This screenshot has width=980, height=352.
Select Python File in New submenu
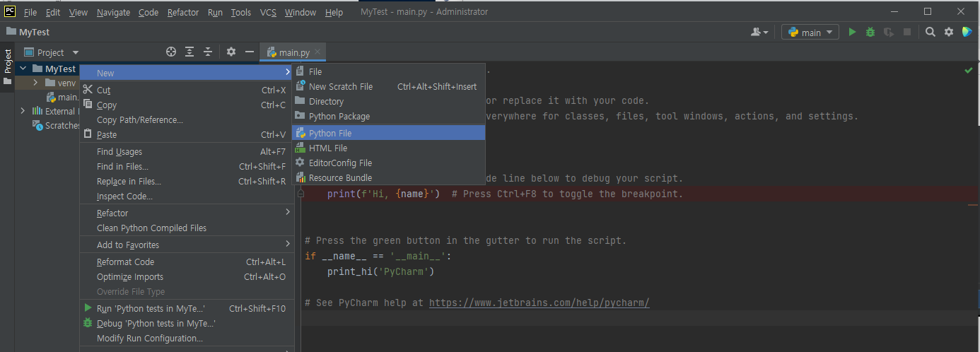pos(388,133)
